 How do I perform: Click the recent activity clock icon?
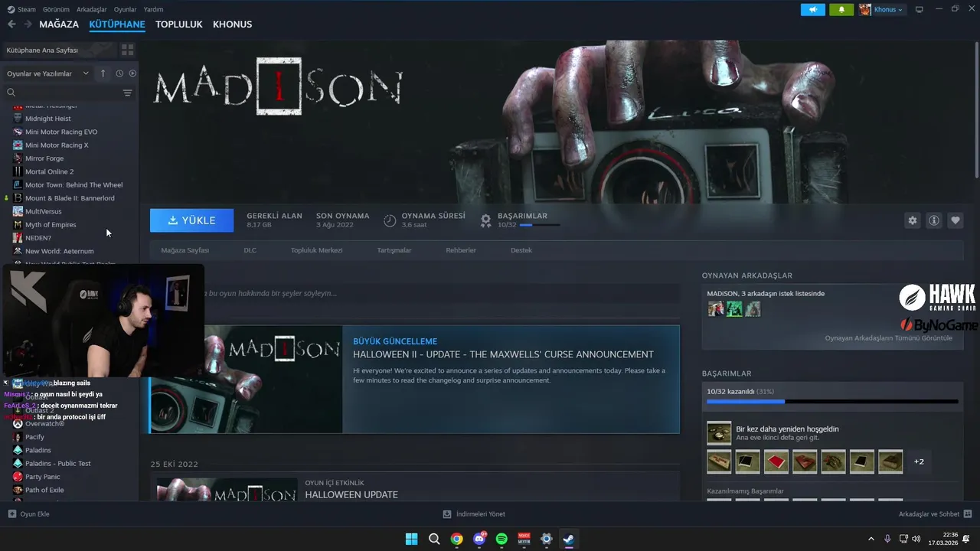click(x=119, y=73)
